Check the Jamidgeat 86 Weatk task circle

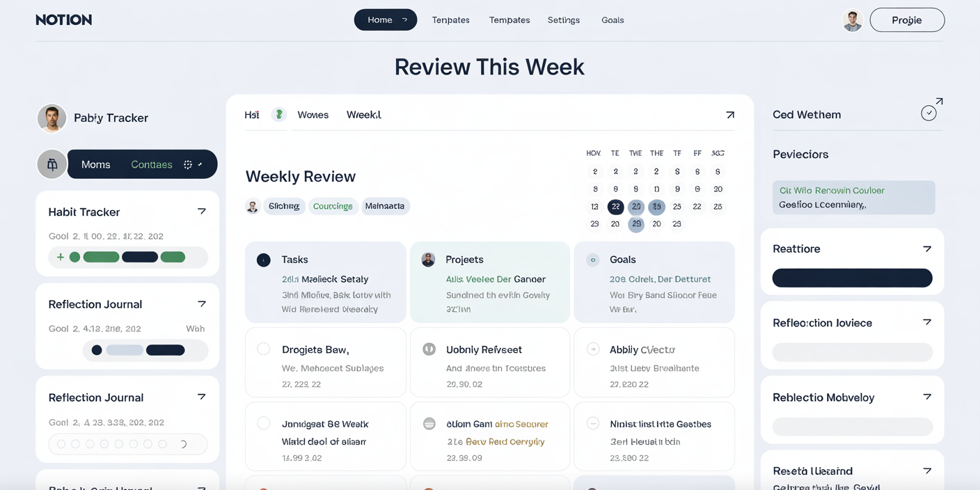pos(264,423)
